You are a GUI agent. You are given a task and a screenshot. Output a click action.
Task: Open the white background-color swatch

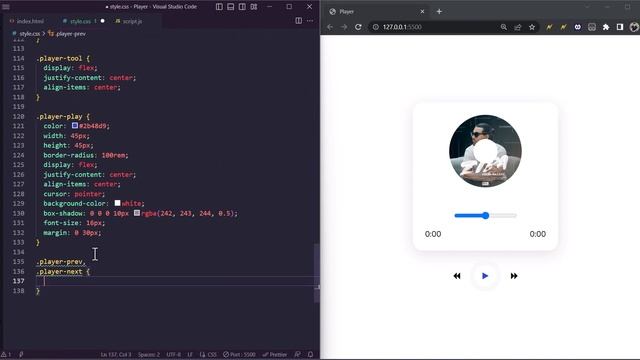(118, 203)
